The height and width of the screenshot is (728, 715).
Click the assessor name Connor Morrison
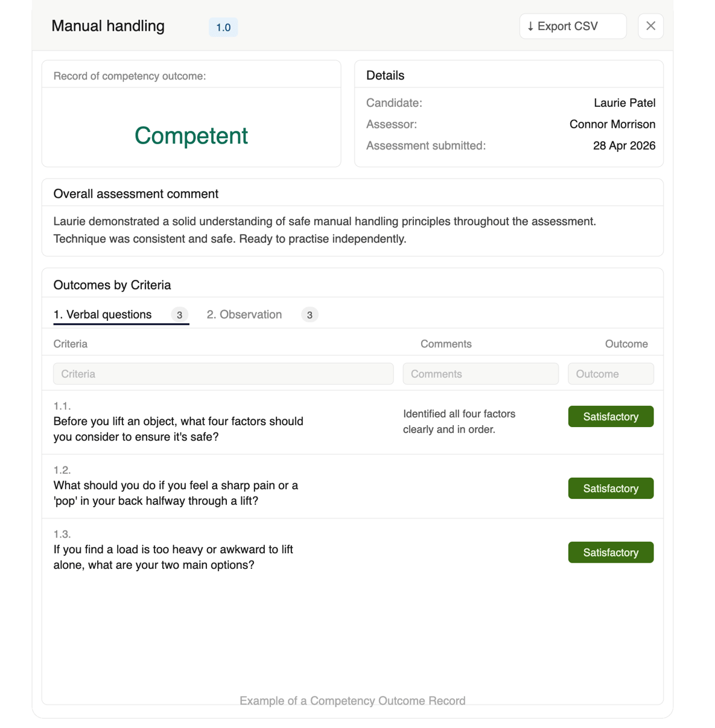pyautogui.click(x=612, y=124)
